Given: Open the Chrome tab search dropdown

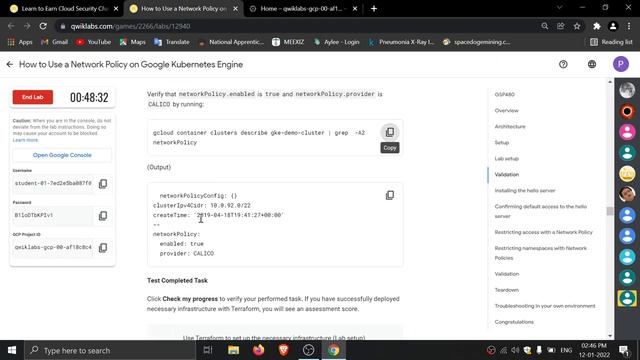Looking at the screenshot, I should click(x=559, y=7).
